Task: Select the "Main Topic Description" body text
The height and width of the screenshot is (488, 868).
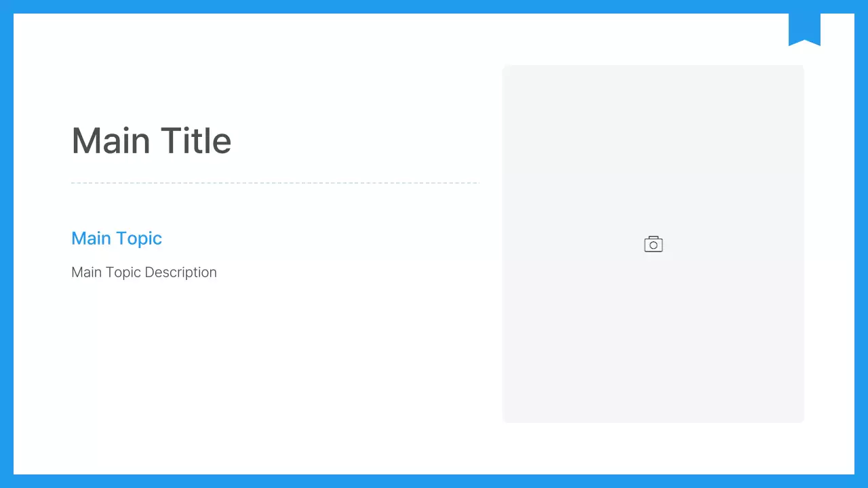Action: coord(144,272)
